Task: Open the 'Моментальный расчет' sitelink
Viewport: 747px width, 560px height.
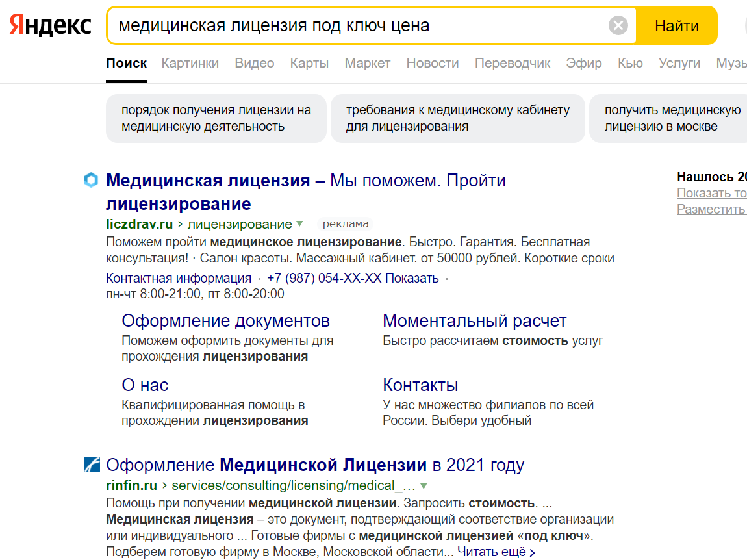Action: pyautogui.click(x=474, y=321)
